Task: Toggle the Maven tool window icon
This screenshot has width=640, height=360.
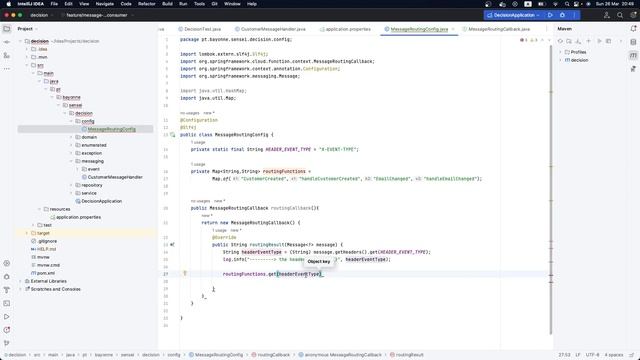Action: point(633,56)
